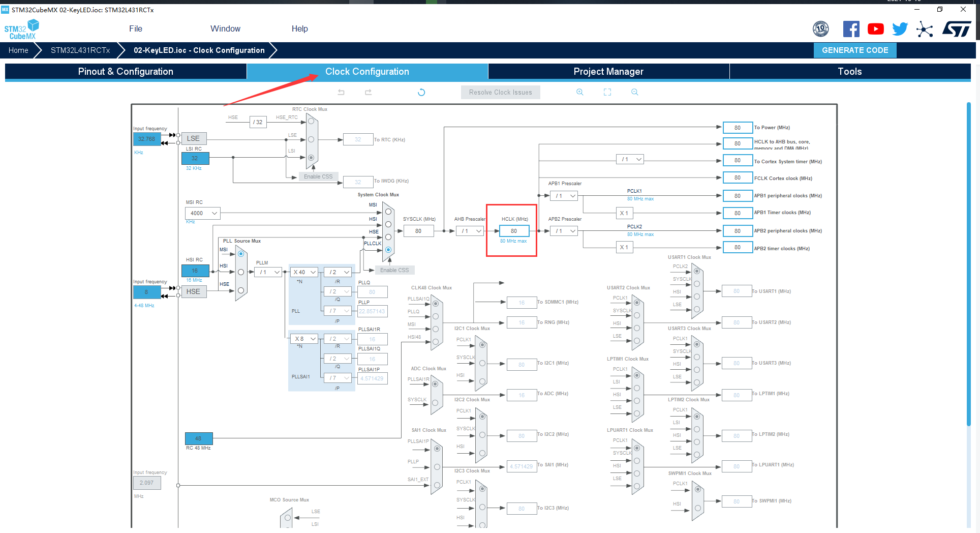Open the AHB Prescaler dropdown
Screen dimensions: 980x533
[x=471, y=231]
